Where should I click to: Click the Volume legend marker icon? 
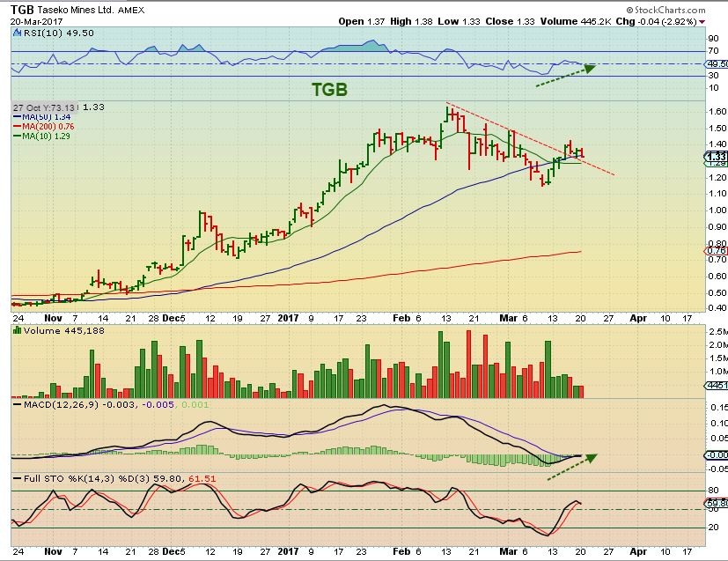16,329
